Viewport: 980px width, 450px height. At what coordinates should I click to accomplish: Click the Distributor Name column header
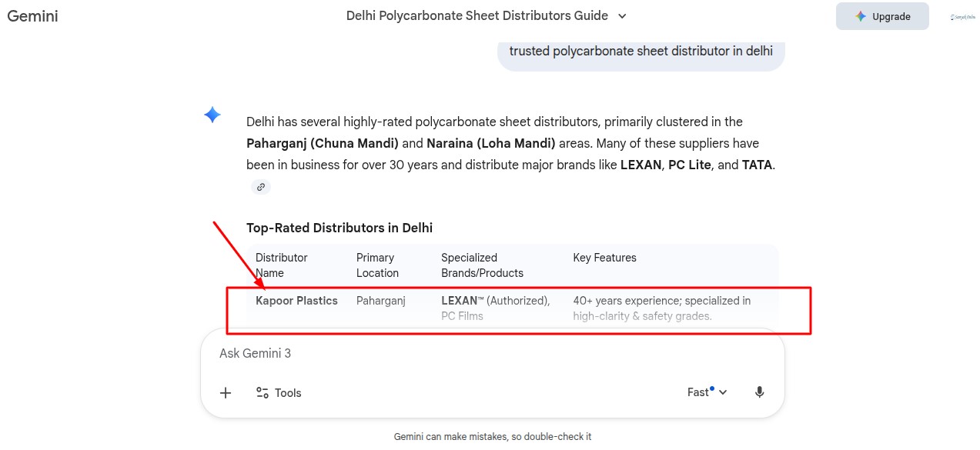[282, 265]
